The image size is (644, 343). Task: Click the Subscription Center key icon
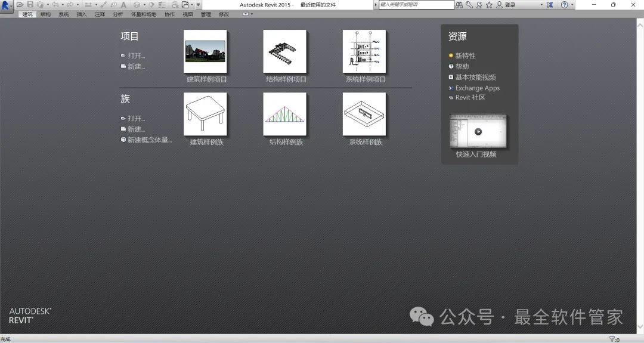pyautogui.click(x=469, y=5)
